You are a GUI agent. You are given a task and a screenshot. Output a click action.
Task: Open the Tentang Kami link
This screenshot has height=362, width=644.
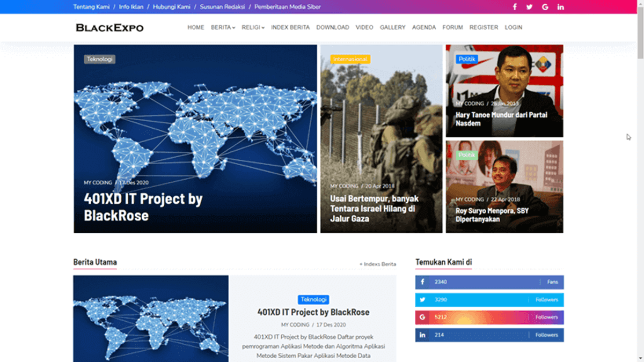pyautogui.click(x=91, y=7)
